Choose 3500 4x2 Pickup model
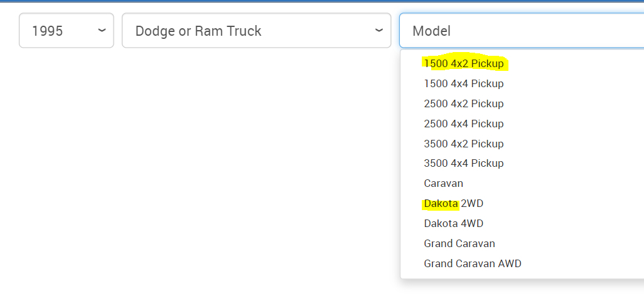 pyautogui.click(x=463, y=144)
